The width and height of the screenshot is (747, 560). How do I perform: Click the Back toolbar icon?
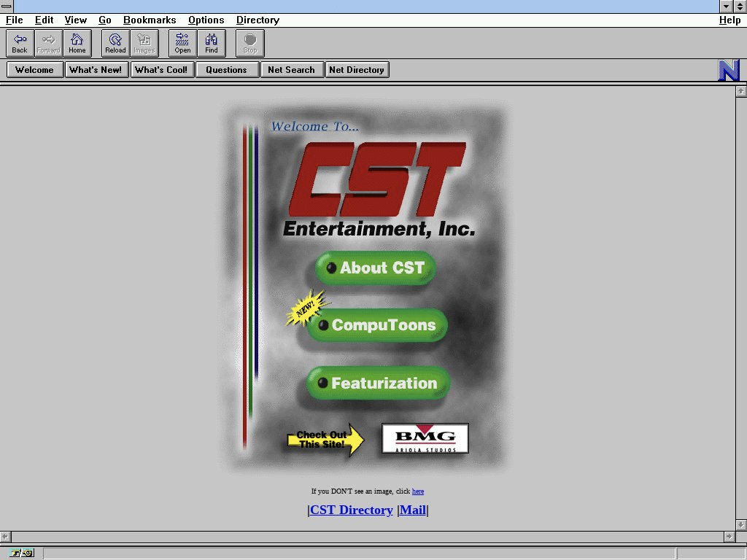[20, 43]
